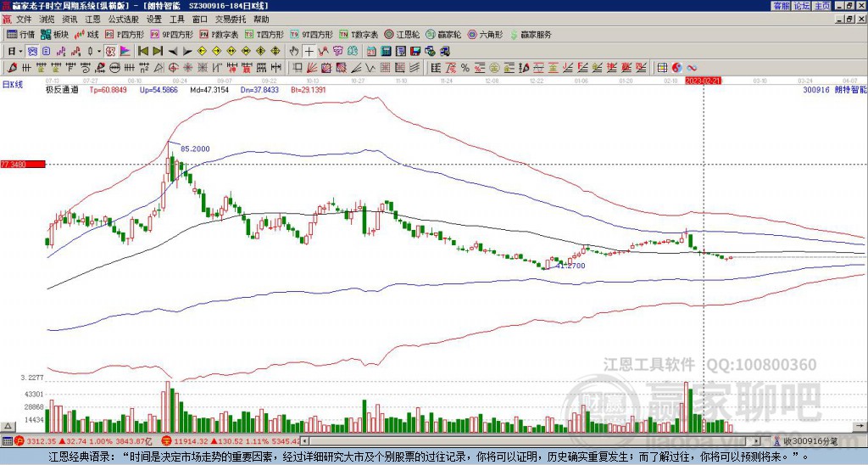Click the 2023-02-21 date marker
Screen dimensions: 868x465
pyautogui.click(x=703, y=81)
